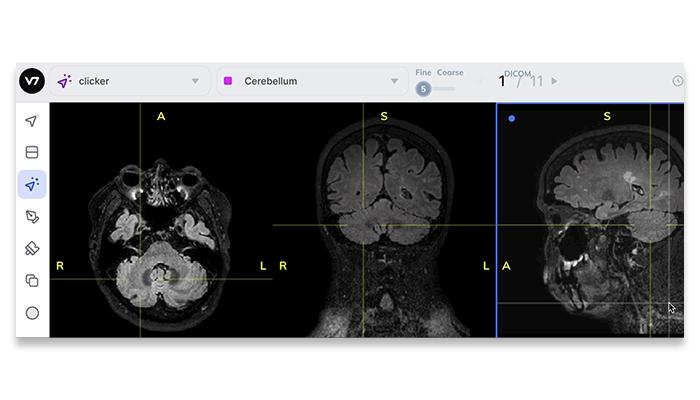Click the V7 logo button
Viewport: 700px width, 400px height.
(x=32, y=81)
